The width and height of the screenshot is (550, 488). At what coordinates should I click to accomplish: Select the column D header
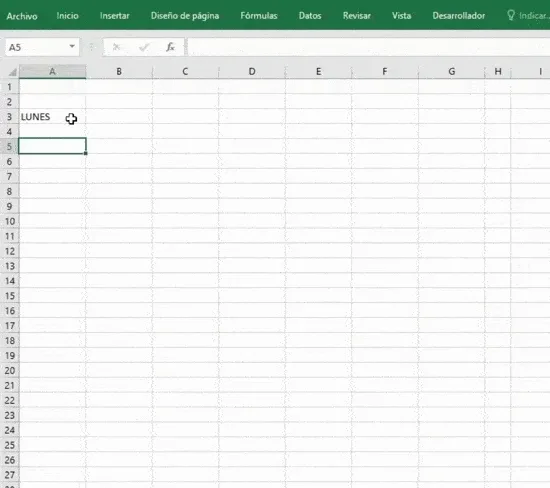coord(252,72)
